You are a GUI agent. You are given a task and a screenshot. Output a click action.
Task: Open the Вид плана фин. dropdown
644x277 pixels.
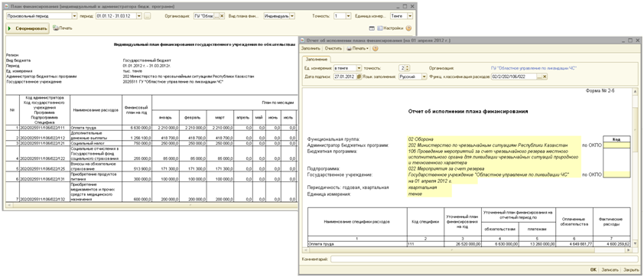click(292, 16)
